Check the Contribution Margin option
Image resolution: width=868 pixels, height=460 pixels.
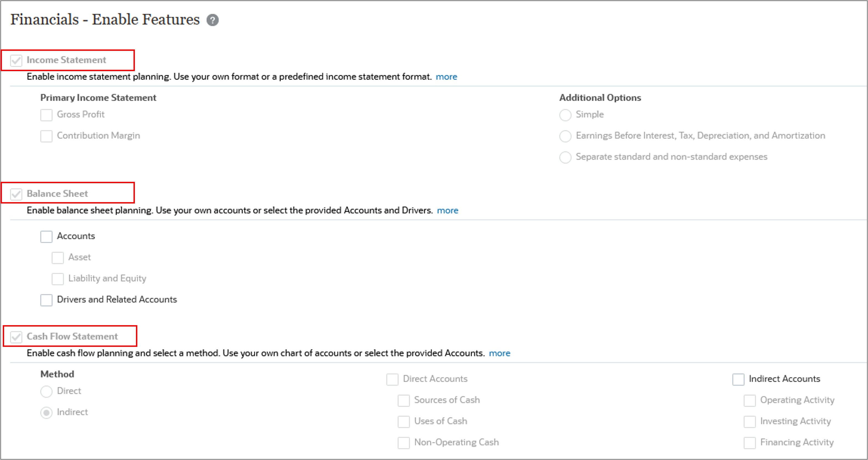click(x=46, y=136)
